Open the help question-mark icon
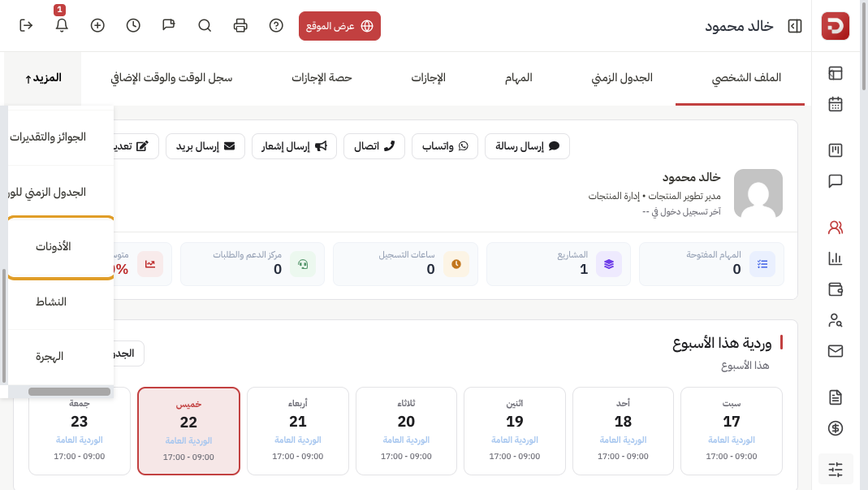This screenshot has height=490, width=868. tap(276, 25)
